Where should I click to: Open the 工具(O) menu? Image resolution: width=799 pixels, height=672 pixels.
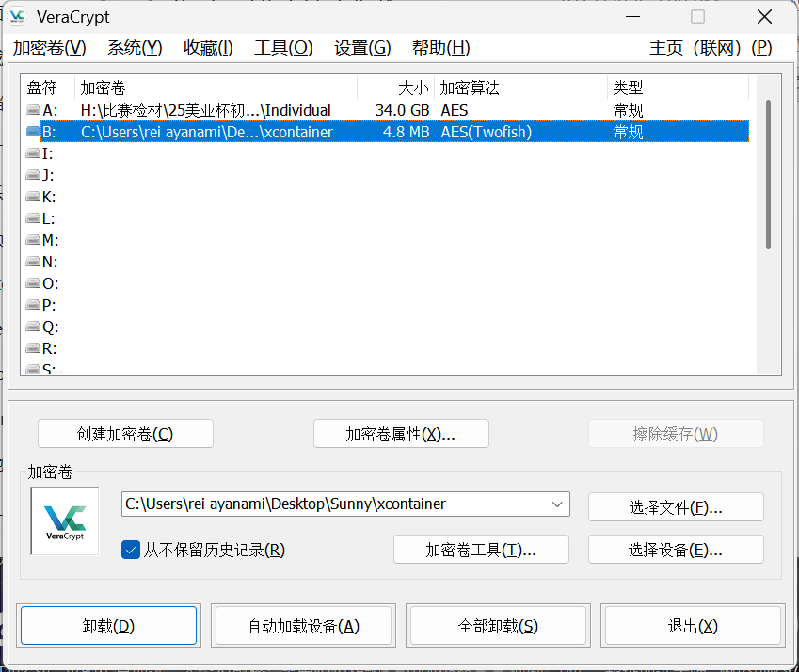pos(283,48)
